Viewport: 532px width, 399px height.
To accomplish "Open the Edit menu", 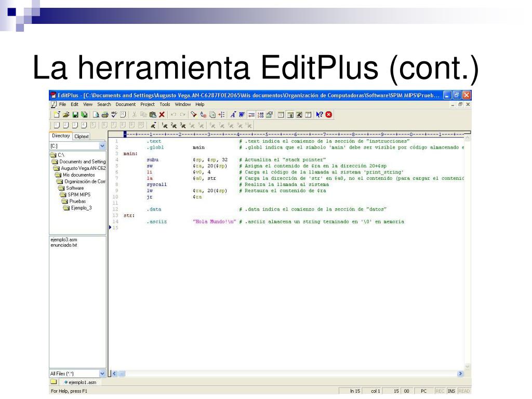I will (x=74, y=104).
